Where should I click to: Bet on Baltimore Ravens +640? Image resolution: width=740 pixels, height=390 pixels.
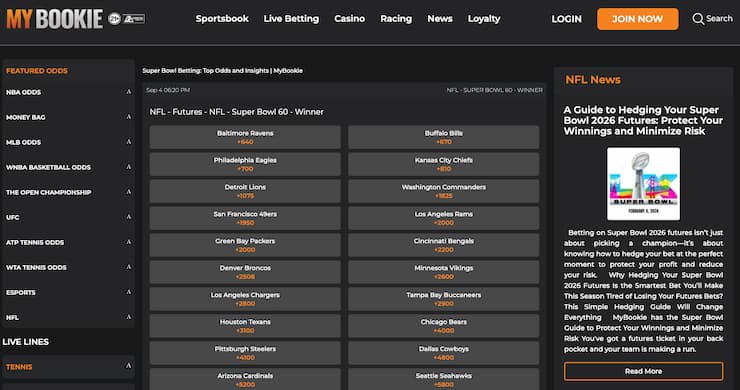(x=245, y=137)
